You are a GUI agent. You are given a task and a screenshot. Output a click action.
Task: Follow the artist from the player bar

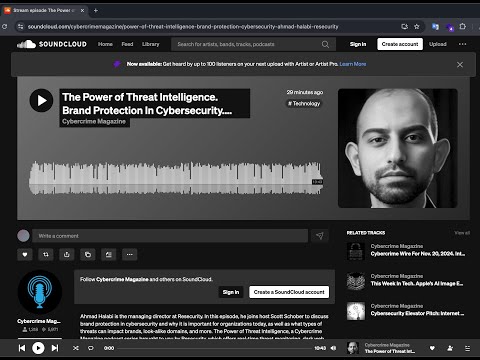(x=450, y=348)
